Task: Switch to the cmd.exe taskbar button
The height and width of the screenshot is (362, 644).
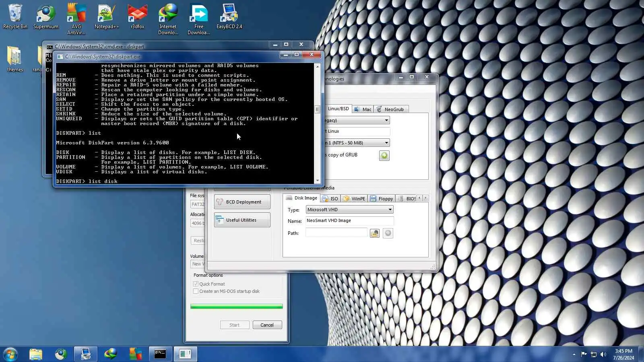Action: tap(160, 354)
